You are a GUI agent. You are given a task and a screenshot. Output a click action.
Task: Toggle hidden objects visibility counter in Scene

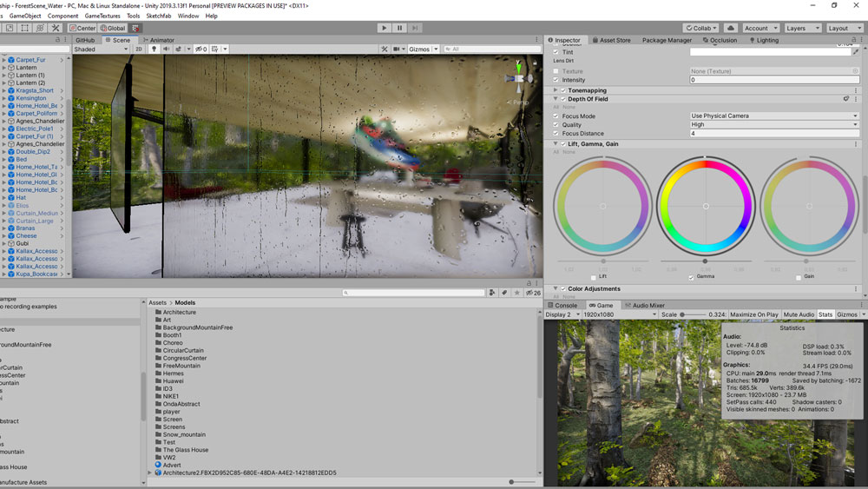point(201,49)
